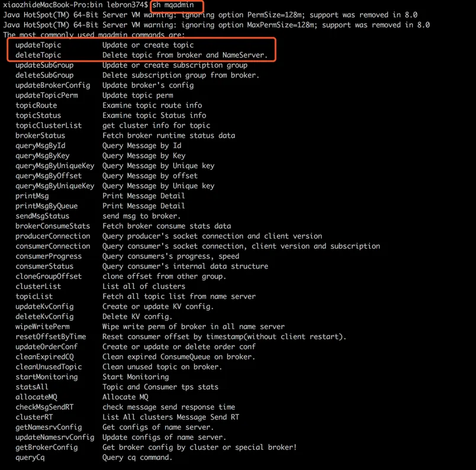Click the getNamesrvConfig command
Image resolution: width=476 pixels, height=470 pixels.
49,427
